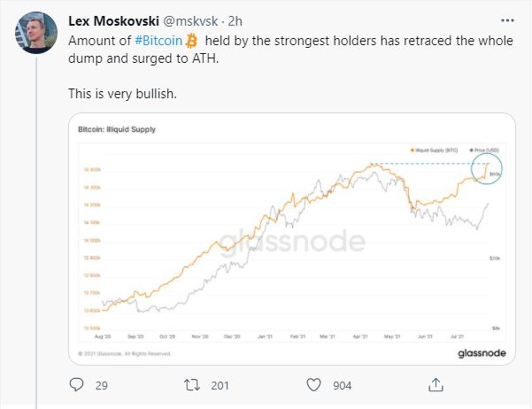
Task: Click the reply count 29
Action: click(x=102, y=386)
